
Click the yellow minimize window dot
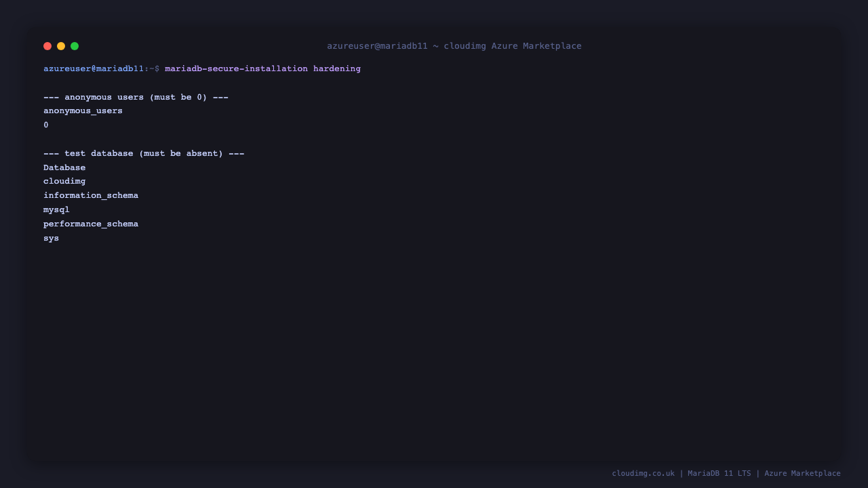(x=61, y=46)
